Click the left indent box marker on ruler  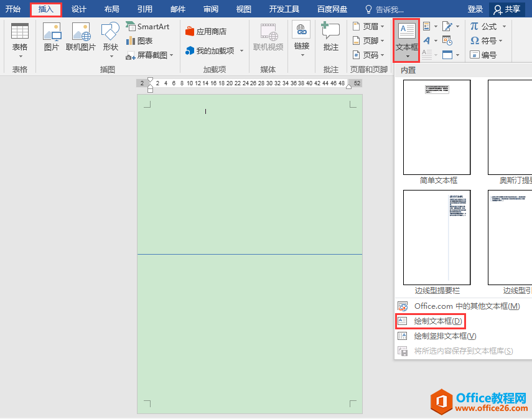(x=151, y=91)
